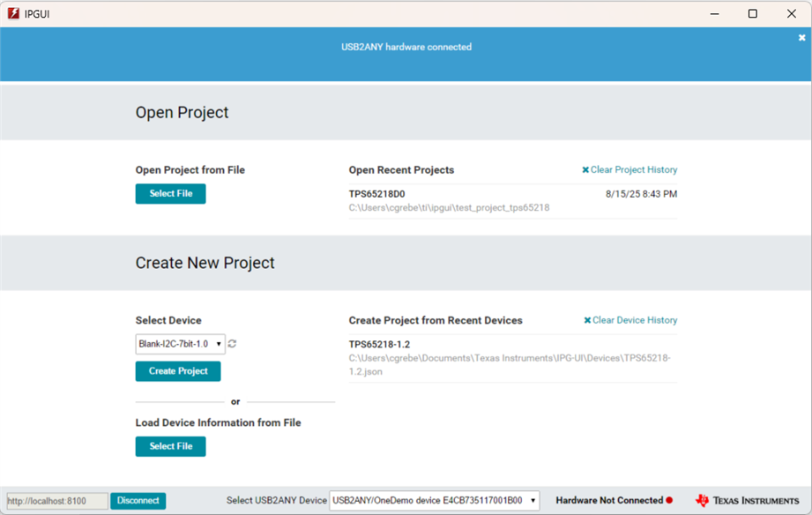Click the IPGUI app icon in title bar
The image size is (812, 515).
13,13
